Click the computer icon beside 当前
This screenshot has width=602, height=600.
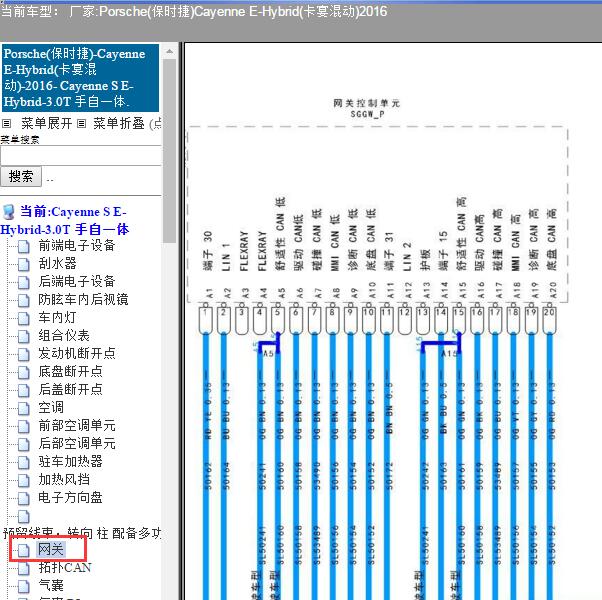click(8, 212)
